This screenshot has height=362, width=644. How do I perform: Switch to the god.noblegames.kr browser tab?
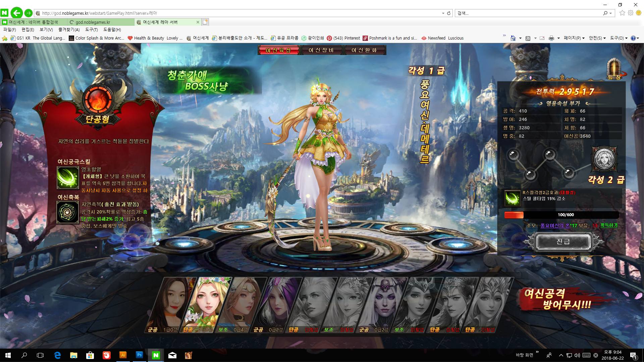(101, 22)
